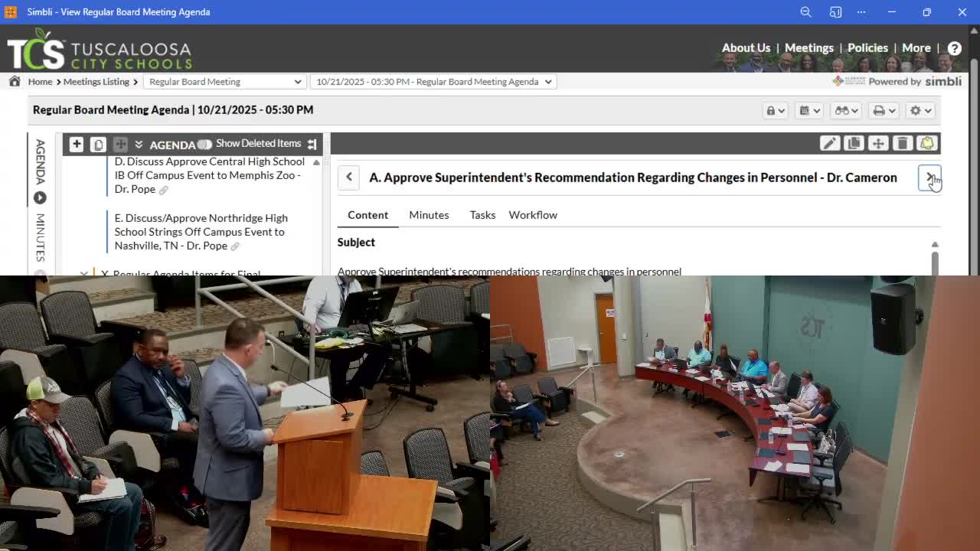This screenshot has height=551, width=980.
Task: Click the move item crosshair icon in content toolbar
Action: (x=878, y=143)
